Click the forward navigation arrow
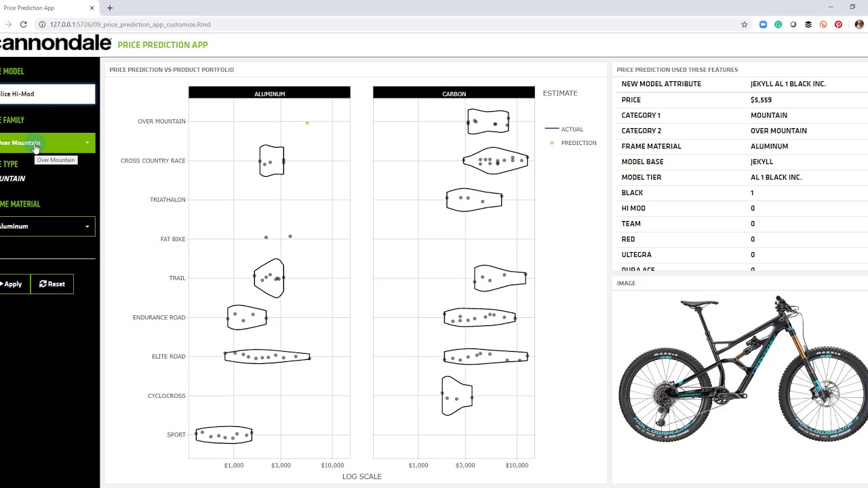The width and height of the screenshot is (868, 488). [8, 24]
